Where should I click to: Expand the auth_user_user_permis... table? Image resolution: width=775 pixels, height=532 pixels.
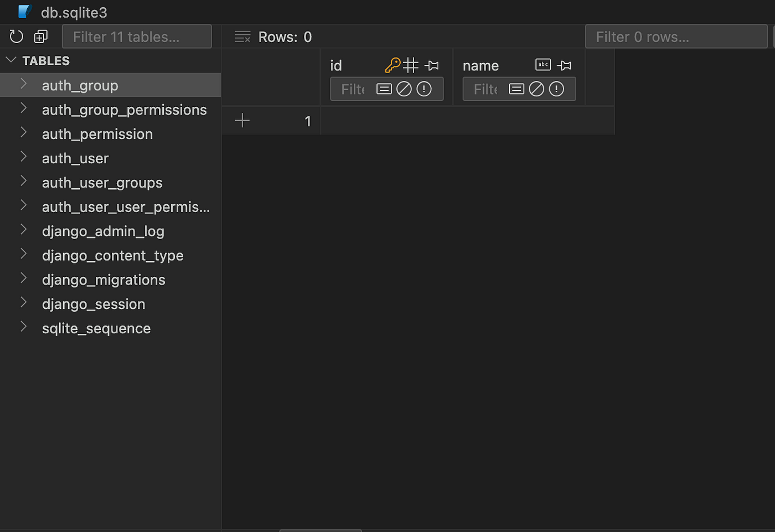click(23, 205)
